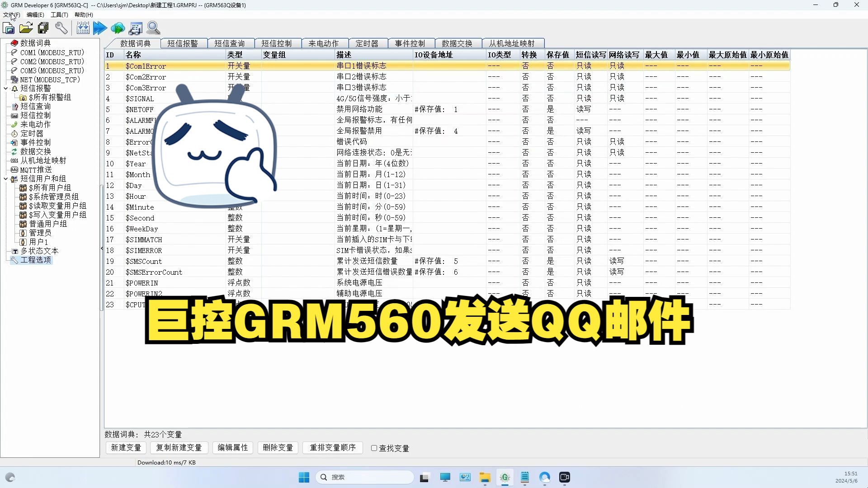Save all with the floppy disks icon

43,28
